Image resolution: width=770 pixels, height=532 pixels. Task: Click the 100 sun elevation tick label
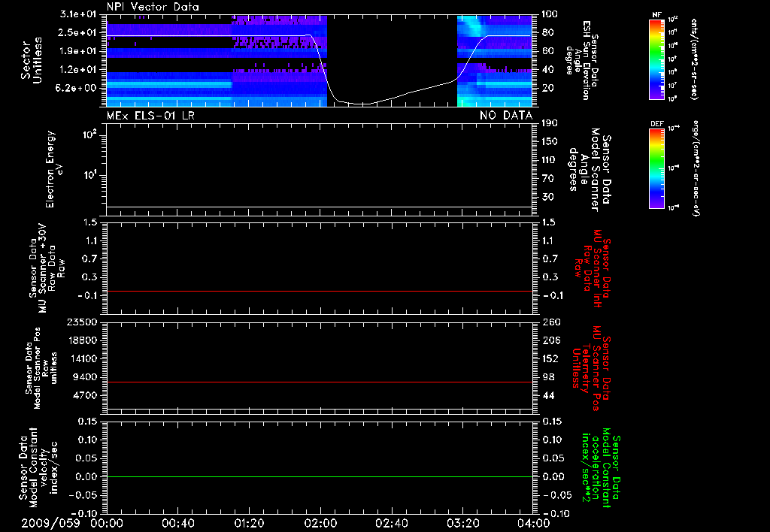[x=550, y=14]
